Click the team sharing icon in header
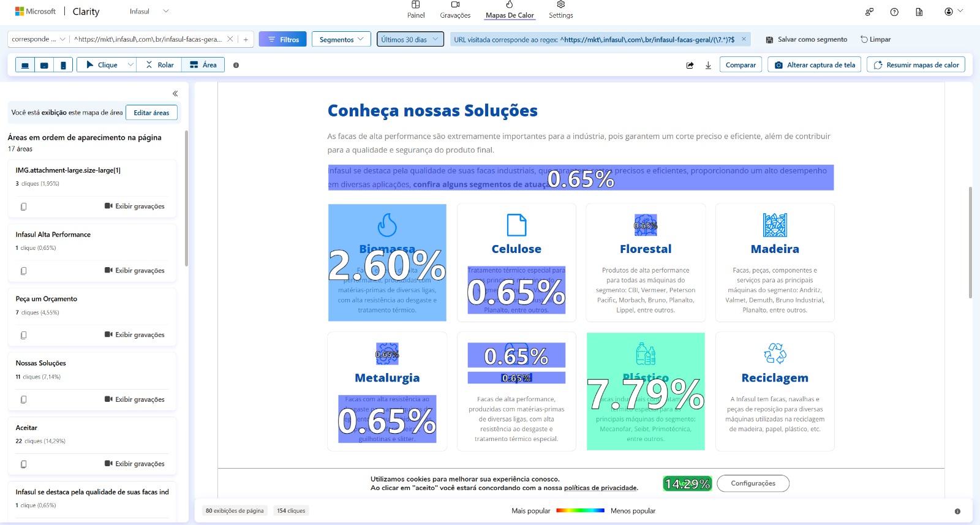This screenshot has width=980, height=525. 869,12
